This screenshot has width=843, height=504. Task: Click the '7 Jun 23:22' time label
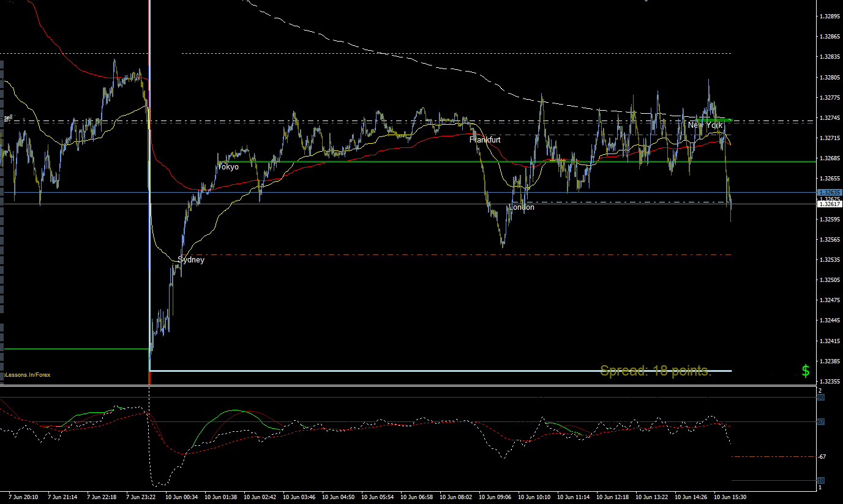click(141, 497)
